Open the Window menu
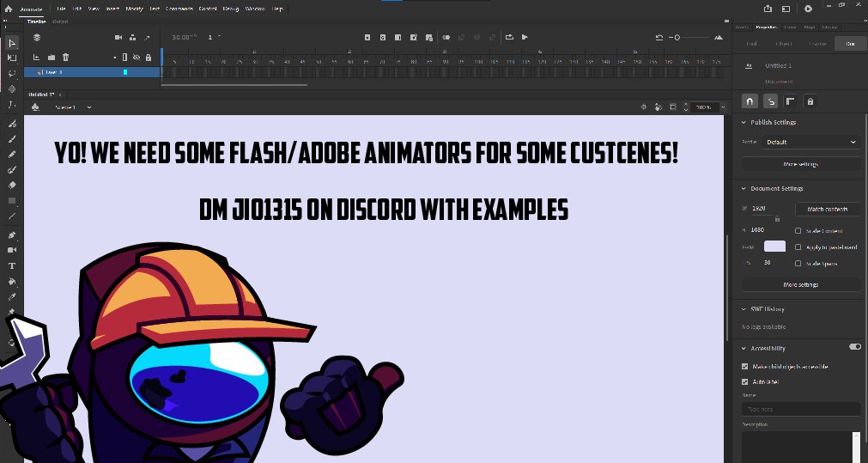The height and width of the screenshot is (463, 868). click(x=255, y=9)
